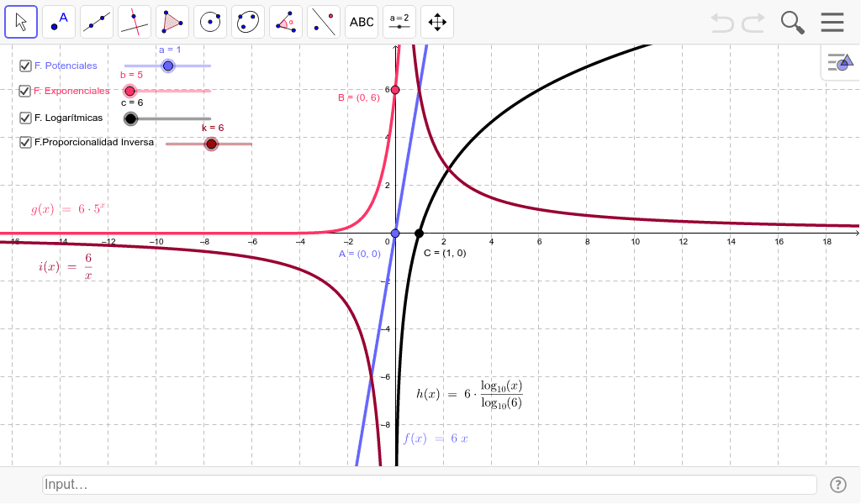Image resolution: width=861 pixels, height=504 pixels.
Task: Open the search magnifier
Action: (792, 23)
